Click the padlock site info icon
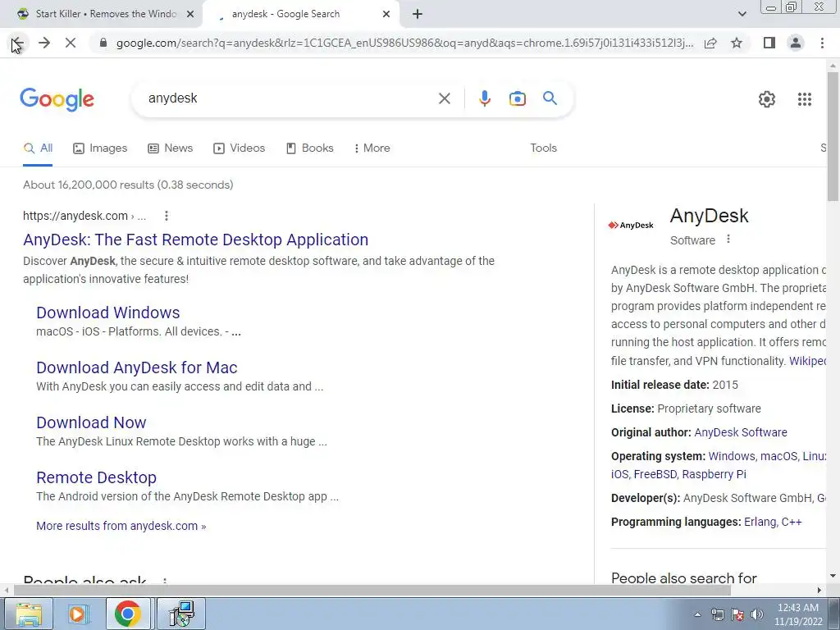Image resolution: width=840 pixels, height=630 pixels. (103, 43)
